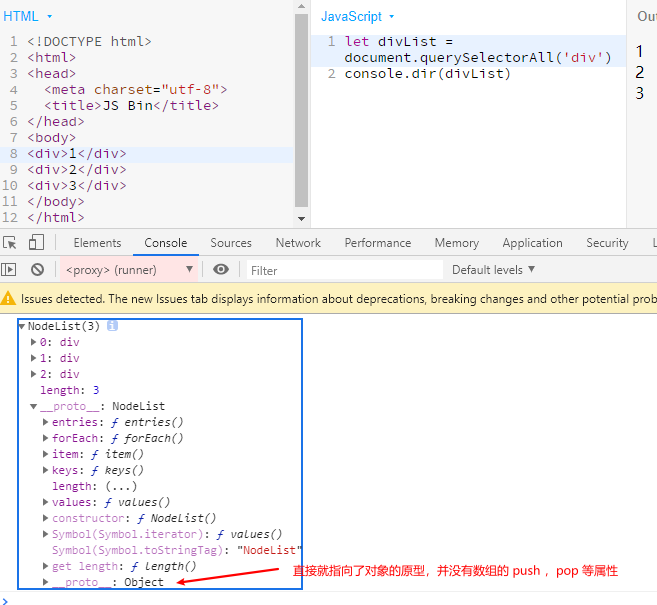Viewport: 657px width, 605px height.
Task: Open the proxy (runner) context dropdown
Action: coord(129,269)
